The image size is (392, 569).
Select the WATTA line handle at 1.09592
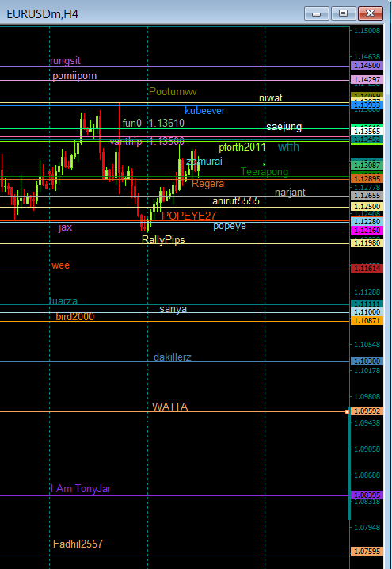[347, 411]
